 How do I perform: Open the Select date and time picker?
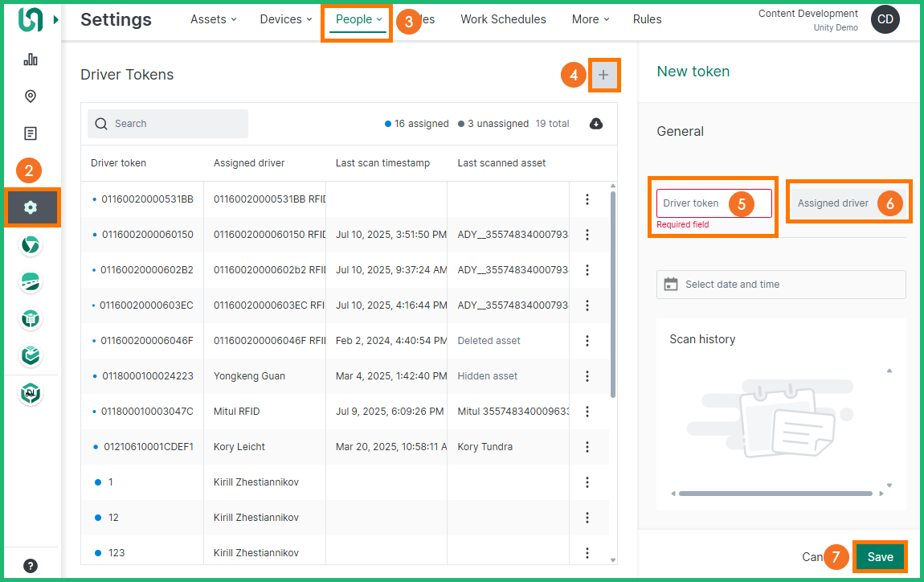780,285
